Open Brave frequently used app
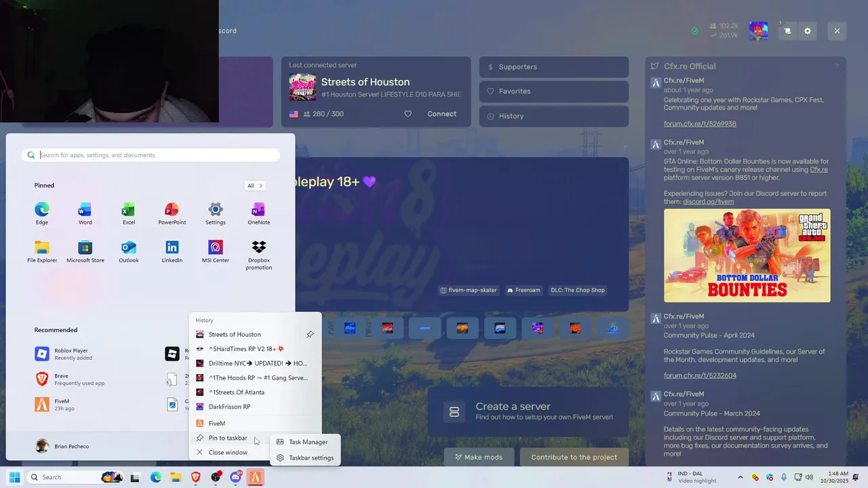Screen dimensions: 868x488 95,379
